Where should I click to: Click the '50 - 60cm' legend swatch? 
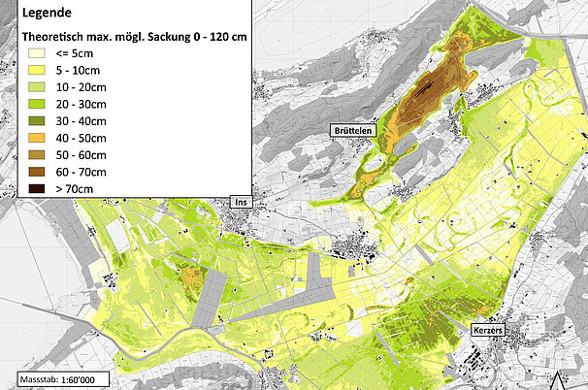point(39,153)
